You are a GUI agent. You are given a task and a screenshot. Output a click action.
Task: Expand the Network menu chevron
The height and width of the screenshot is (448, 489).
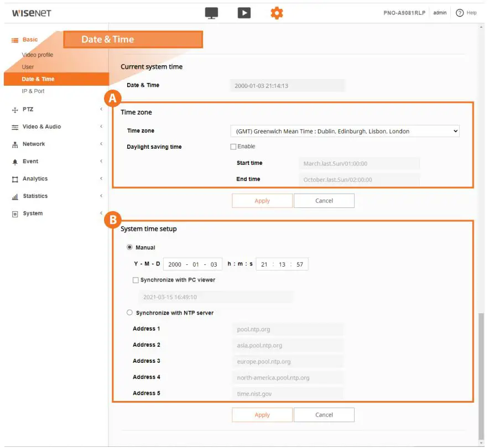(x=101, y=144)
